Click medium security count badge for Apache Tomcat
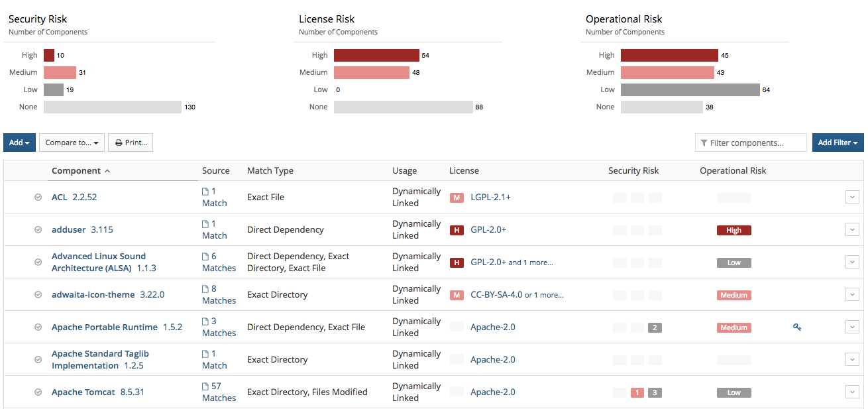868x409 pixels. pyautogui.click(x=637, y=392)
